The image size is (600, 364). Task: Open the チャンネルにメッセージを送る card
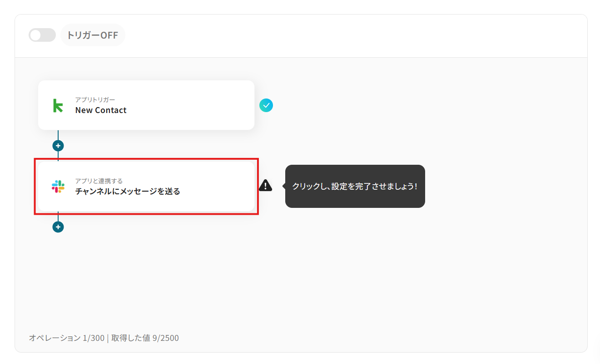(x=146, y=187)
